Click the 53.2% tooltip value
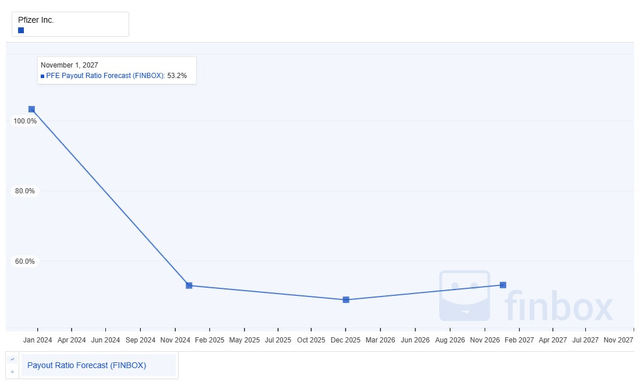The image size is (640, 385). 177,76
